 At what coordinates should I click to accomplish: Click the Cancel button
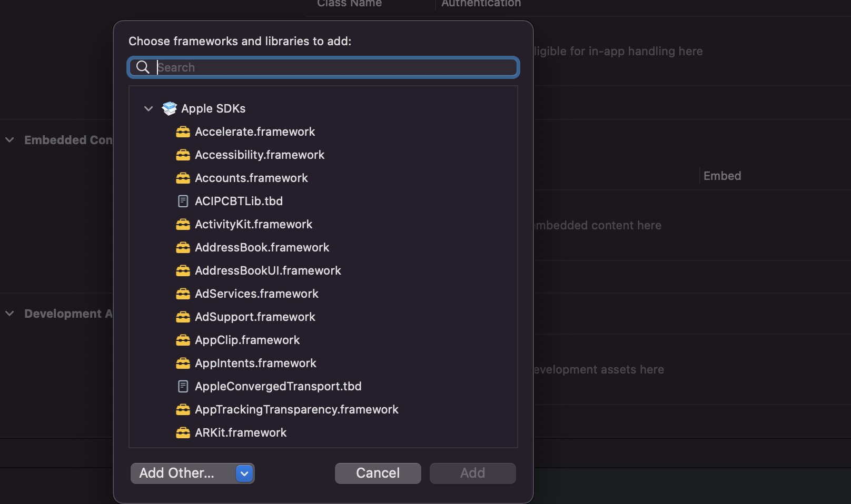378,473
